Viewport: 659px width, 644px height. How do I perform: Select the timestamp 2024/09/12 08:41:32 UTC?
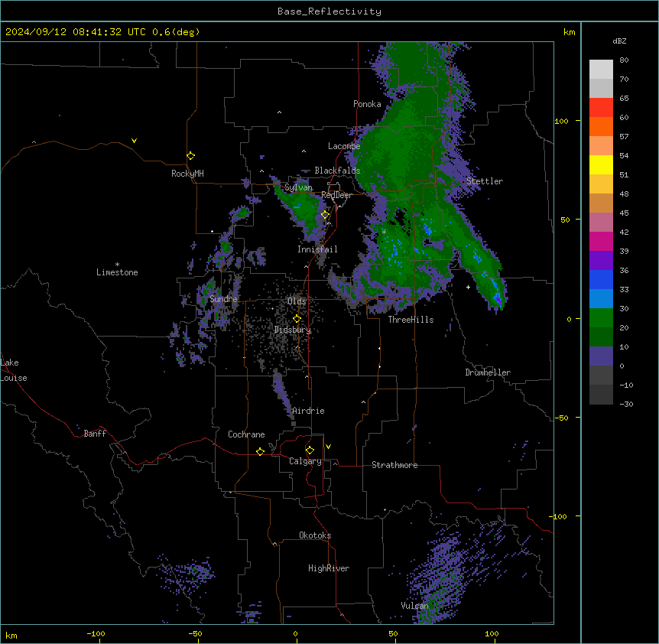pyautogui.click(x=76, y=32)
